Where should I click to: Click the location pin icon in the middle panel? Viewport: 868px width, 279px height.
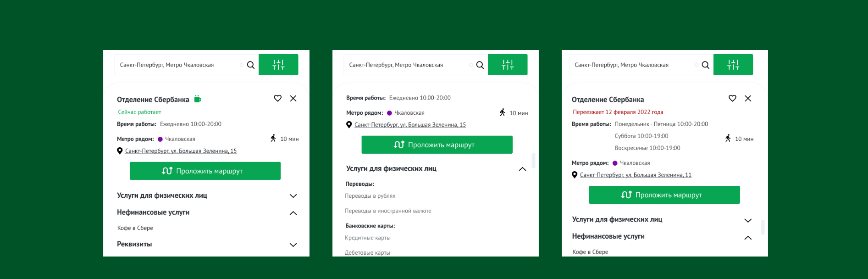(349, 125)
